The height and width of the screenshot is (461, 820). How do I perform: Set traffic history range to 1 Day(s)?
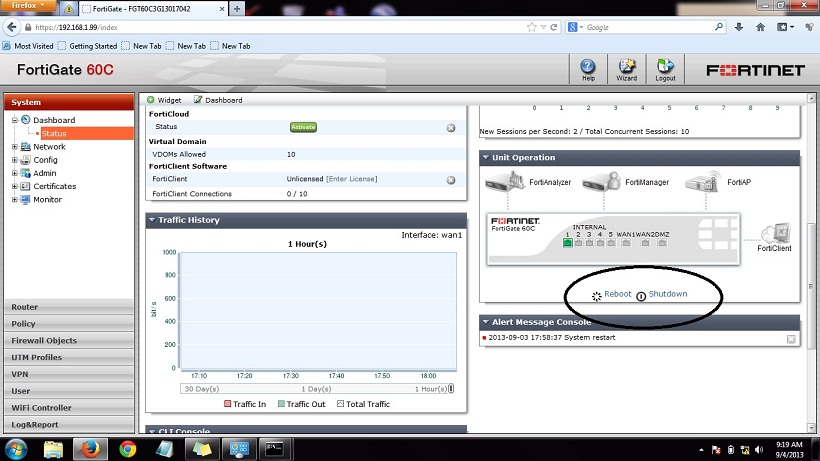click(x=316, y=389)
